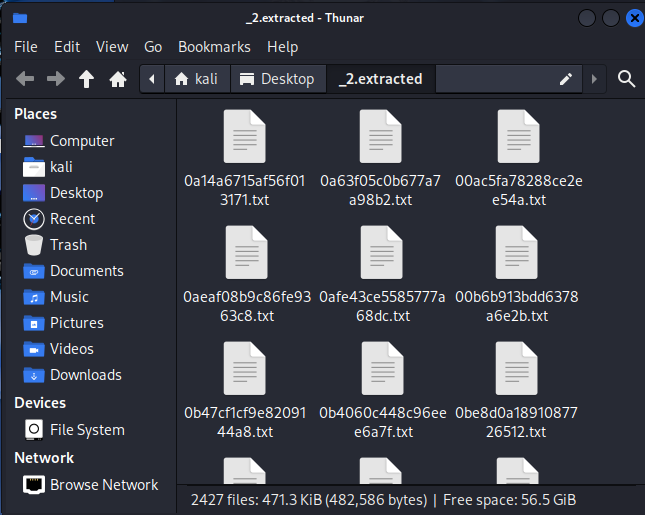Image resolution: width=645 pixels, height=515 pixels.
Task: Click the Thunar folder icon in title bar
Action: [20, 18]
